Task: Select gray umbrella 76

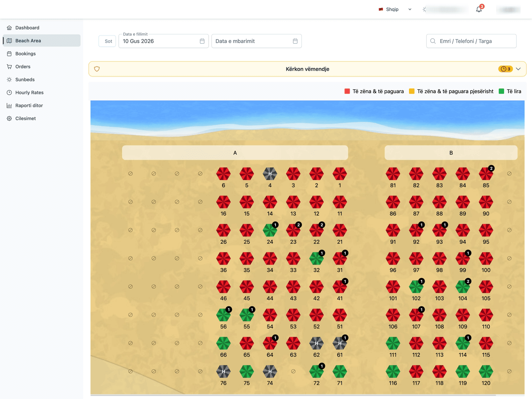Action: (223, 372)
